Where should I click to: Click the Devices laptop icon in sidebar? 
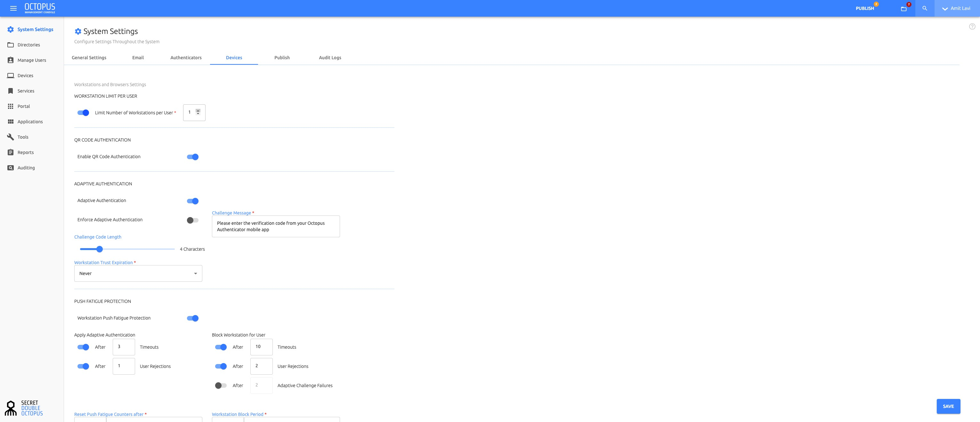coord(11,76)
